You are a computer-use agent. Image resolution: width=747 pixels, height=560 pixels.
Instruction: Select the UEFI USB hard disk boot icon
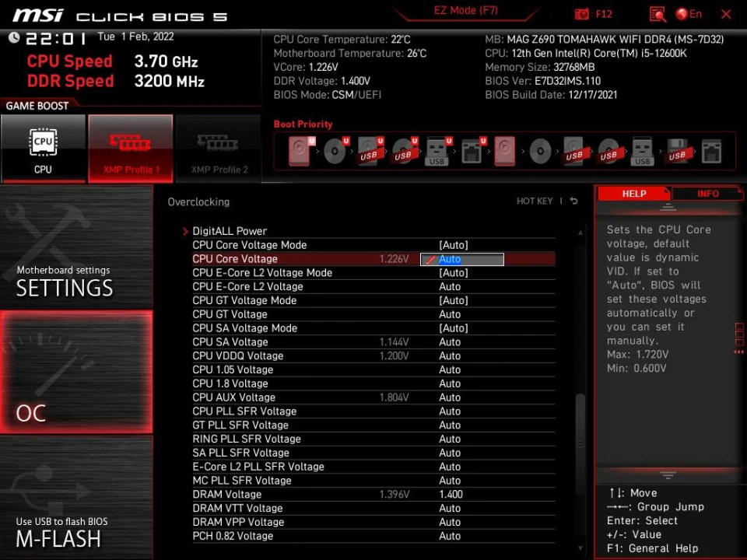click(370, 151)
